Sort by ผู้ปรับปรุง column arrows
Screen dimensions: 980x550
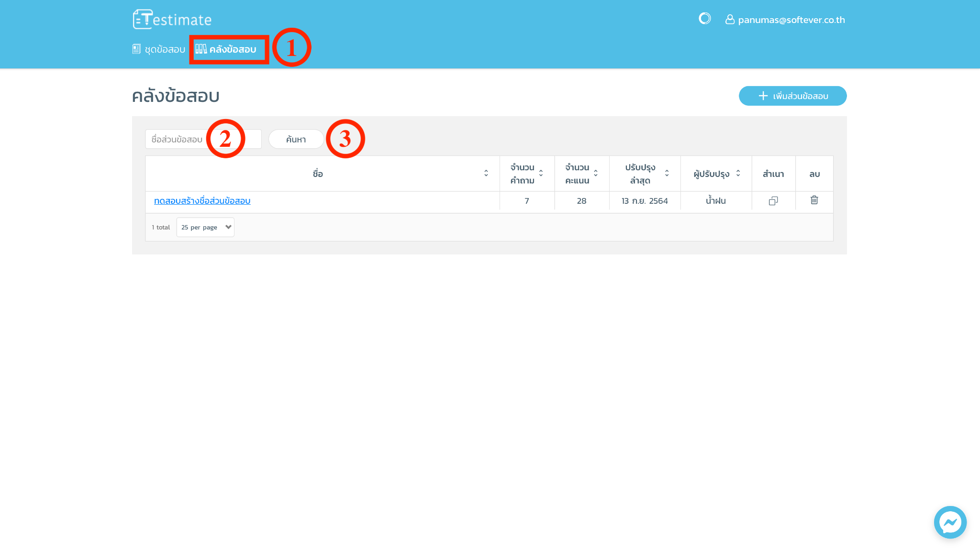click(738, 173)
